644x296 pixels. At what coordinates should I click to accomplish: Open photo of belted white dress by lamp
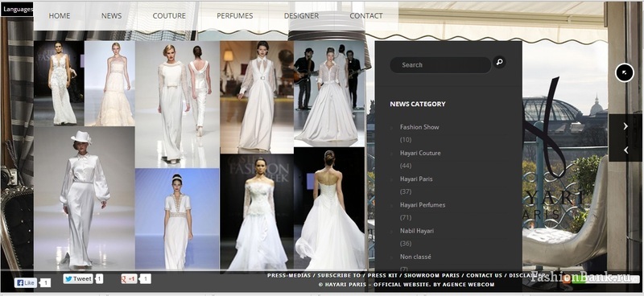[x=257, y=97]
